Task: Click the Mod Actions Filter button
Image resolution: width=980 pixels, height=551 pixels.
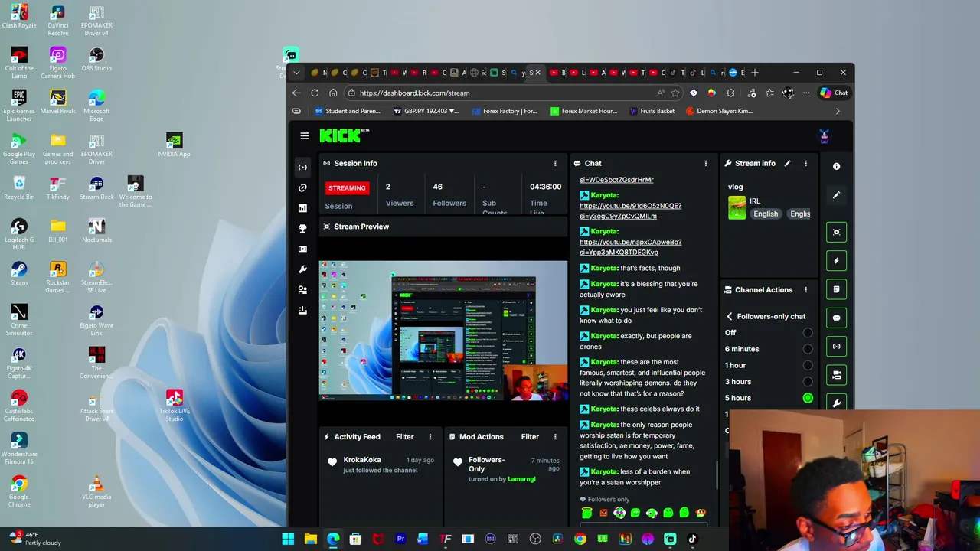Action: [530, 437]
